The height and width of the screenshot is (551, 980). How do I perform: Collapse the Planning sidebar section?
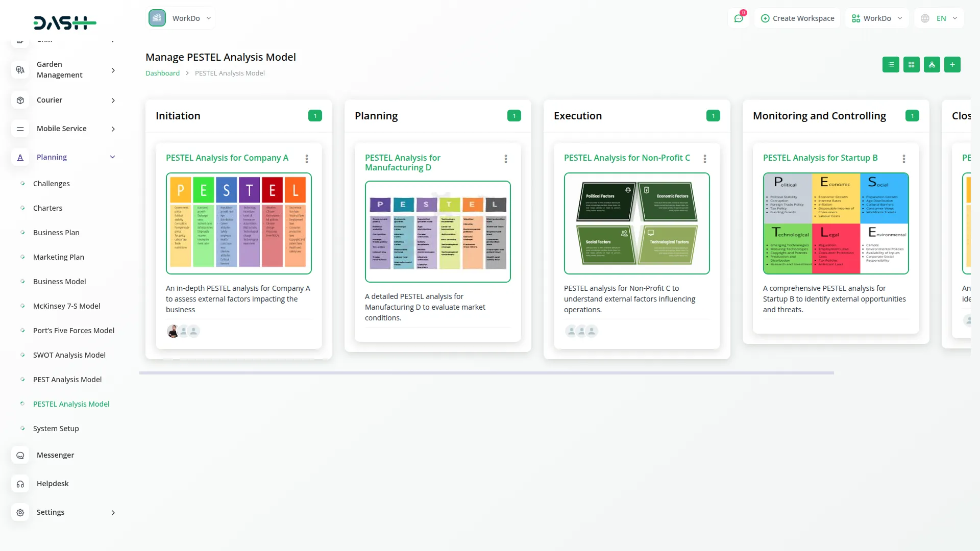click(x=112, y=157)
